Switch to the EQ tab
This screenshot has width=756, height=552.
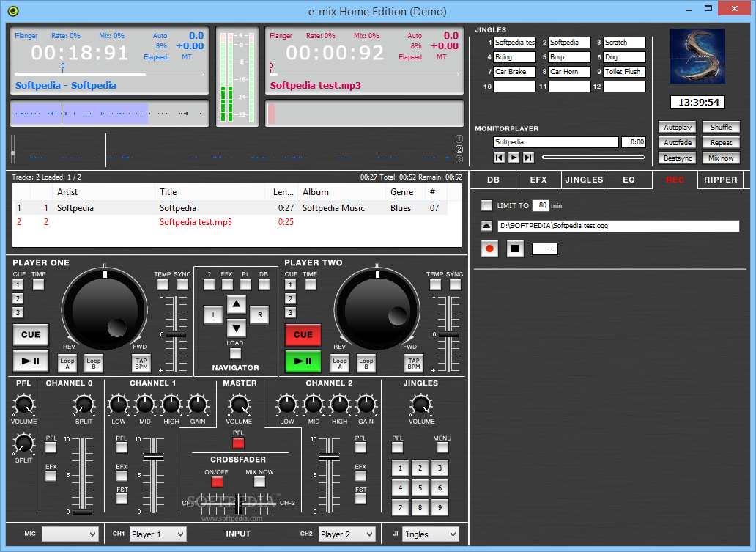(x=629, y=180)
